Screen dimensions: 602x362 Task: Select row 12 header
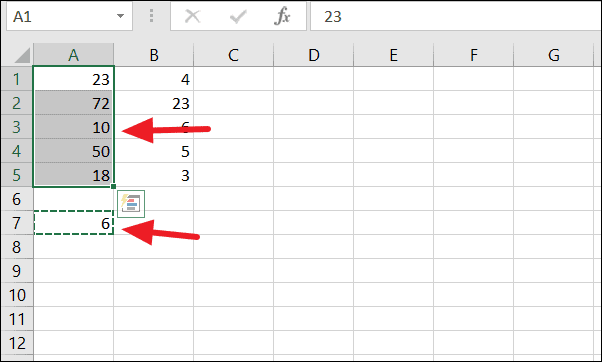point(17,342)
